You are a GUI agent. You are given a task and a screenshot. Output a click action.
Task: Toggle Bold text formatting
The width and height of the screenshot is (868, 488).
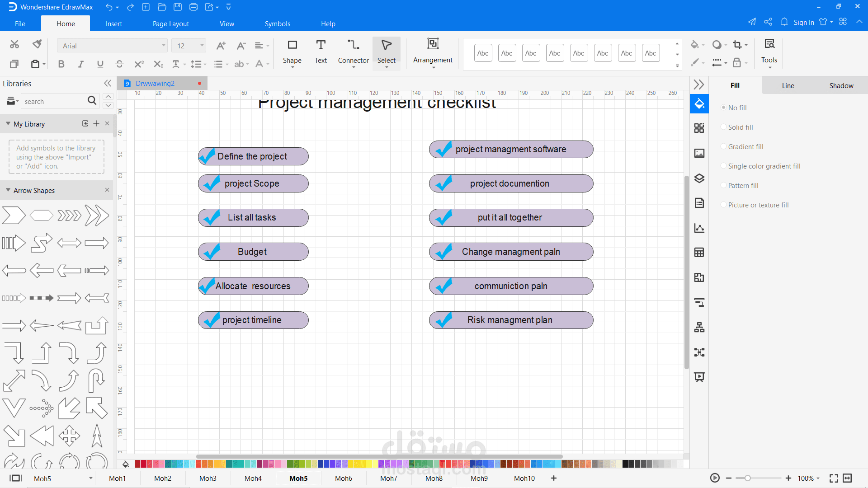[x=61, y=64]
